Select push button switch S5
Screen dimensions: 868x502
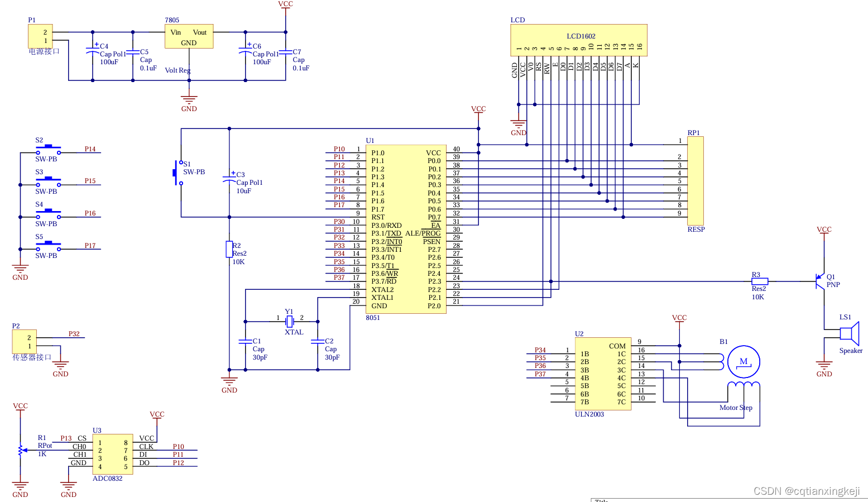coord(49,246)
